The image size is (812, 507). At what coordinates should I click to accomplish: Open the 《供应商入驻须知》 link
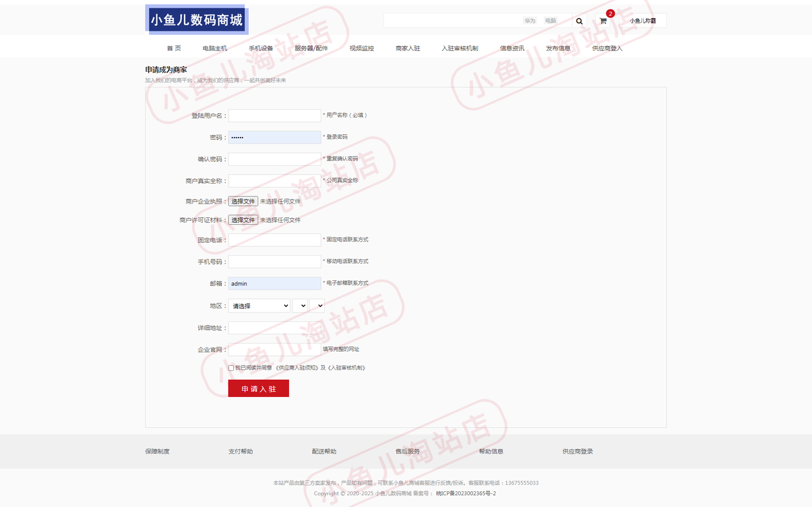click(x=296, y=368)
